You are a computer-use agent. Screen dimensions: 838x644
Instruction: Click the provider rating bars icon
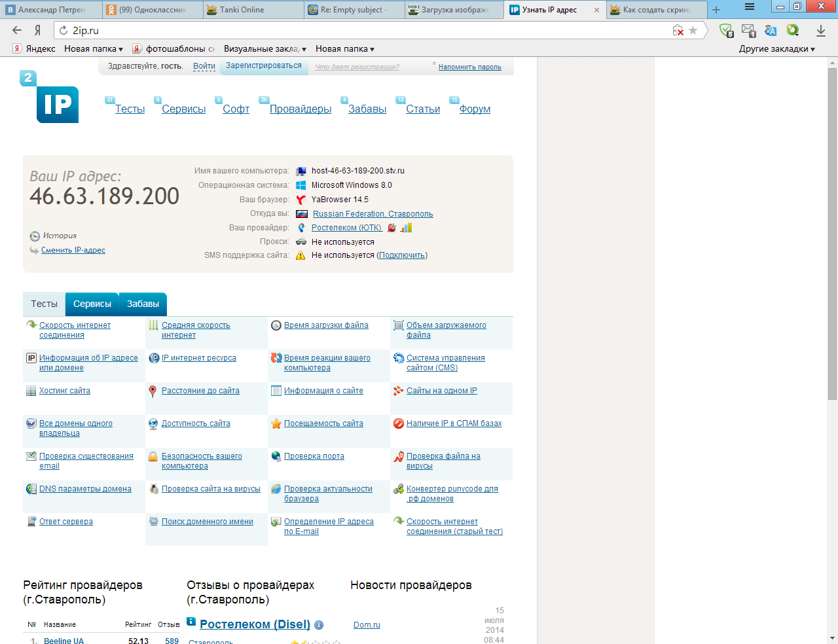[407, 228]
